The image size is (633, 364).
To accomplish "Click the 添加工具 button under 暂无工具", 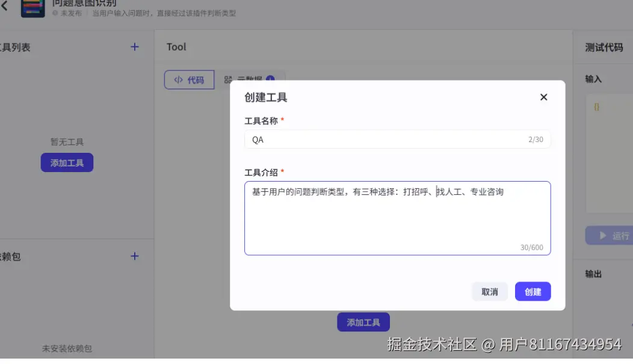I will 67,162.
